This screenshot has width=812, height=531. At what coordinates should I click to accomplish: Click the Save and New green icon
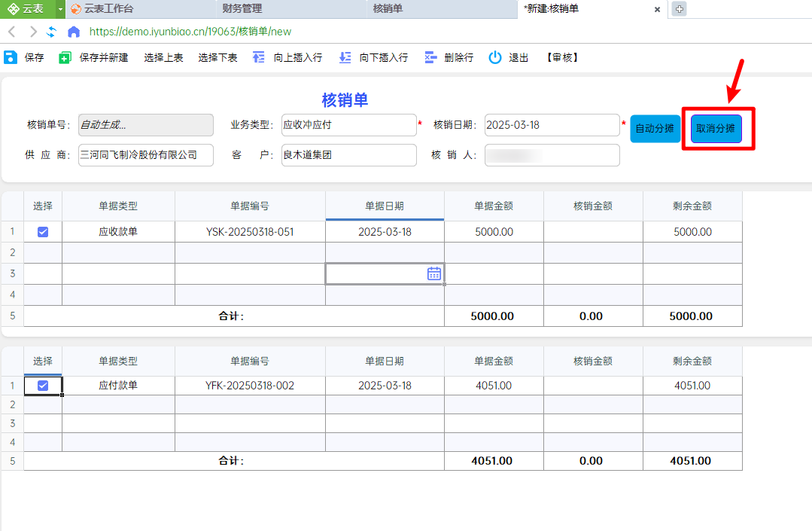point(65,57)
